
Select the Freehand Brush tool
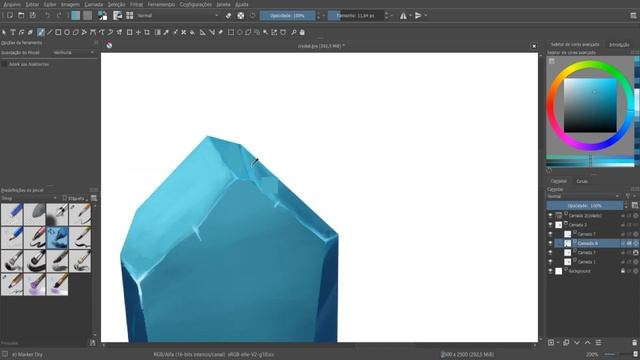click(x=40, y=32)
